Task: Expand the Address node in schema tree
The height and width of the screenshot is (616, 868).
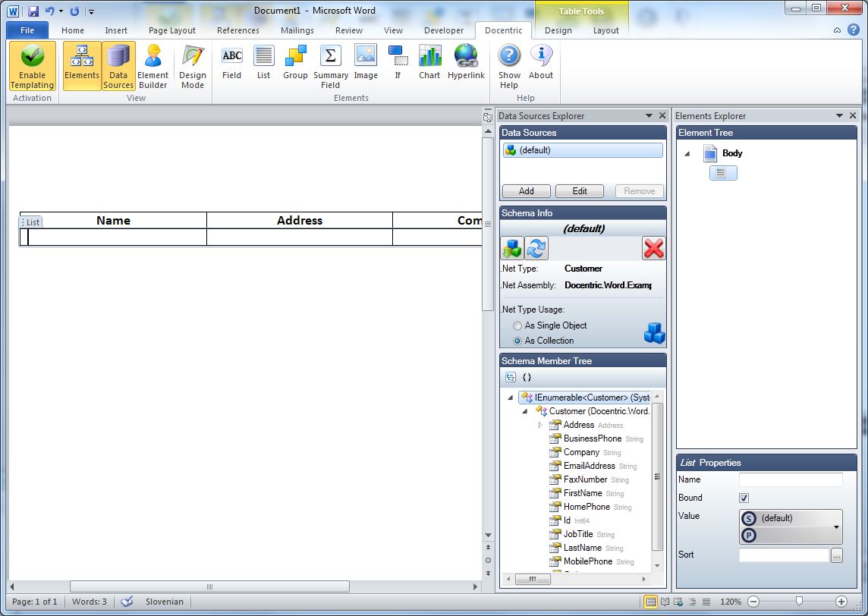Action: point(540,425)
